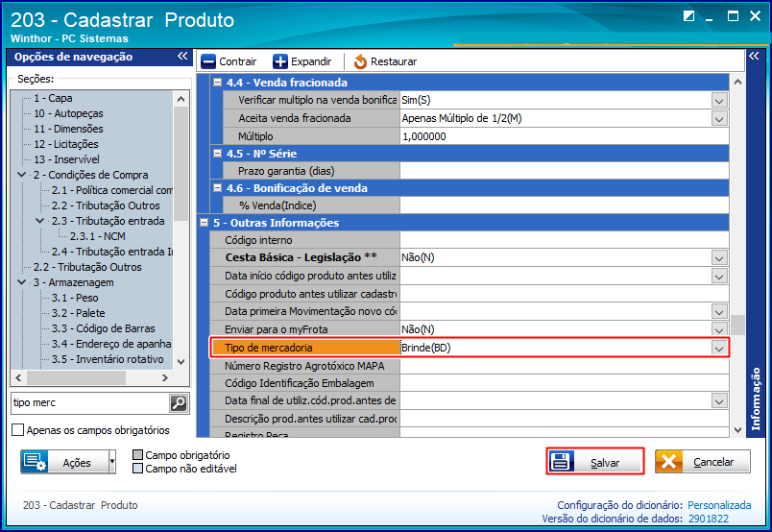772x532 pixels.
Task: Click the property grid vertical scrollbar thumb
Action: point(737,326)
